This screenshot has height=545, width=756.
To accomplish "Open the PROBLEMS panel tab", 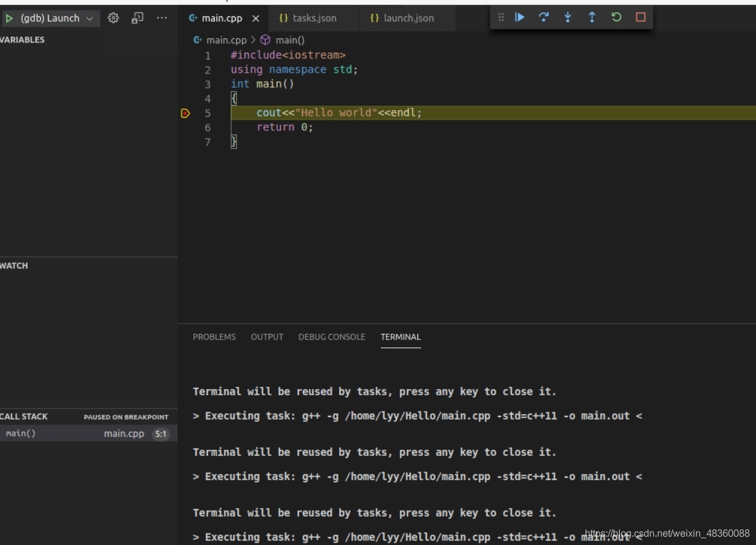I will point(214,337).
